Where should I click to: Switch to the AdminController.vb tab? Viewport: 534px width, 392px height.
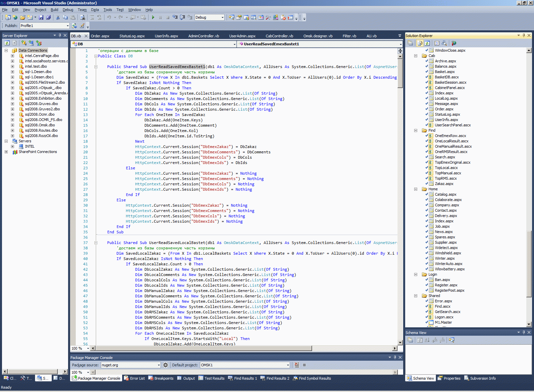(x=204, y=36)
